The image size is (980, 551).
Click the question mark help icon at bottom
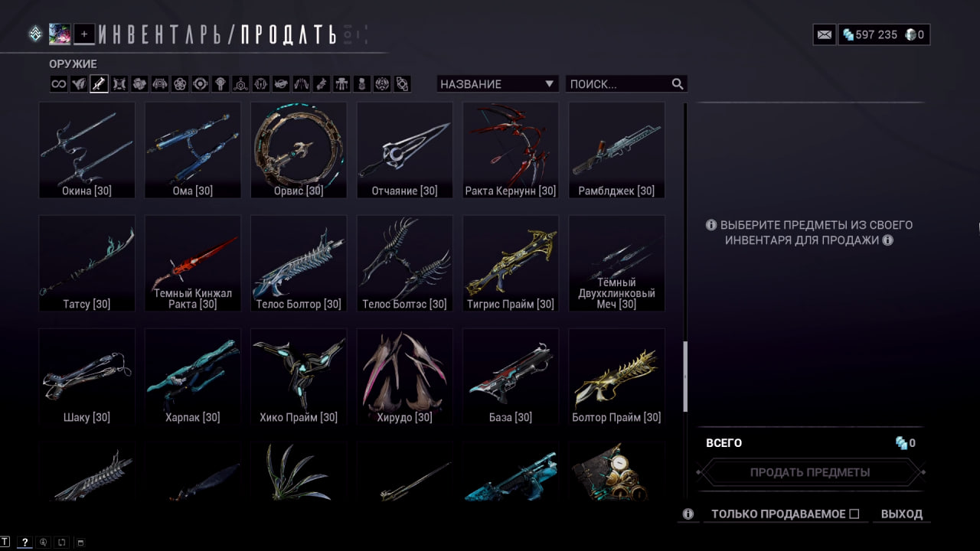[24, 542]
